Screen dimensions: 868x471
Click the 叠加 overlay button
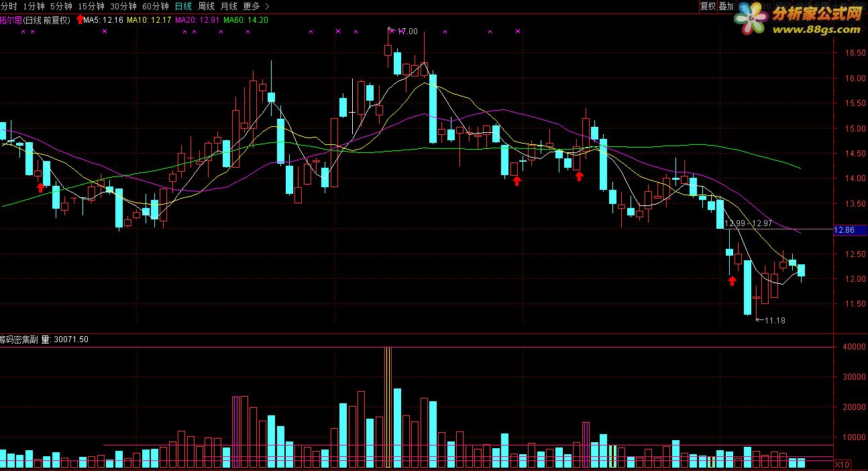(726, 6)
